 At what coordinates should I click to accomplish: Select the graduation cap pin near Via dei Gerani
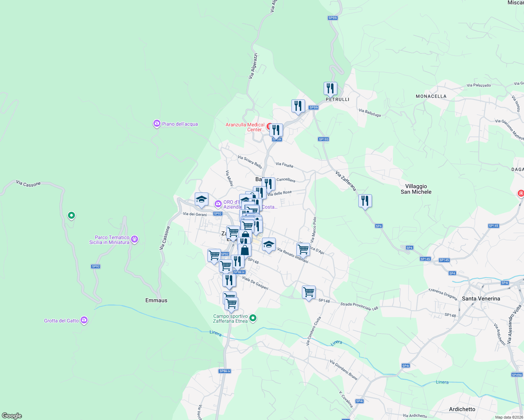click(201, 199)
